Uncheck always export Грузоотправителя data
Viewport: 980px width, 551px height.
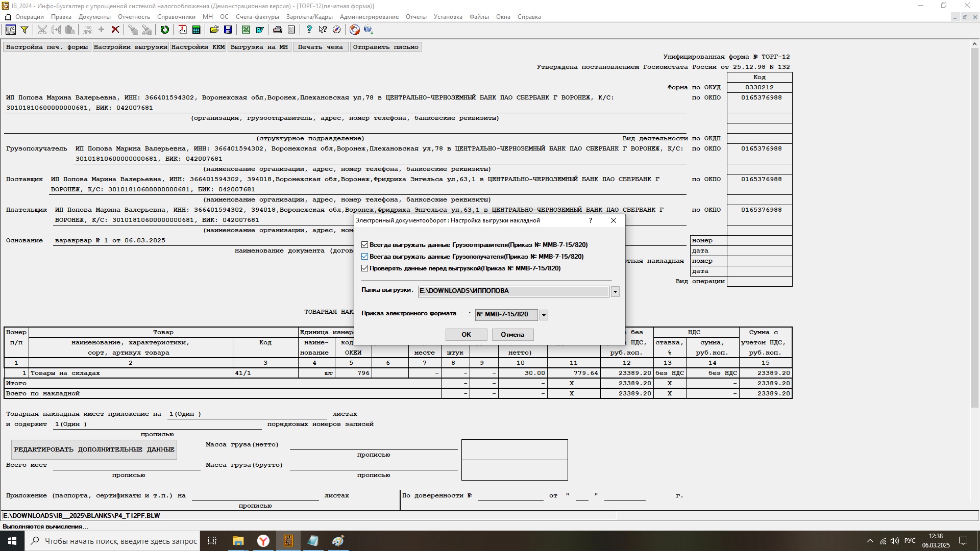(x=364, y=245)
